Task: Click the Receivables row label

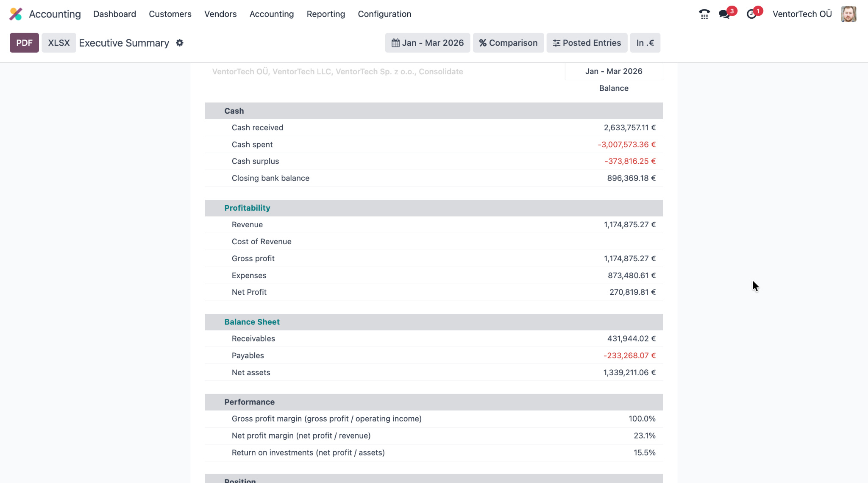Action: click(253, 339)
